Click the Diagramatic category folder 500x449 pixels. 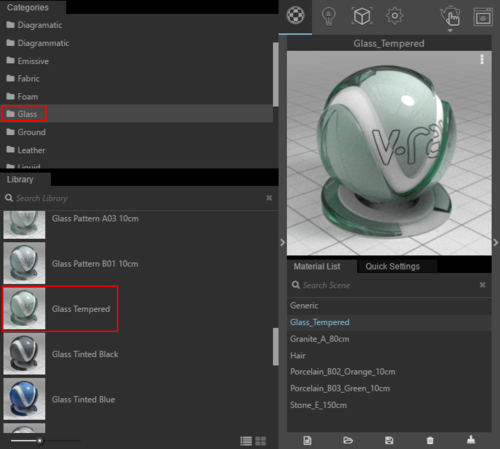pos(34,25)
